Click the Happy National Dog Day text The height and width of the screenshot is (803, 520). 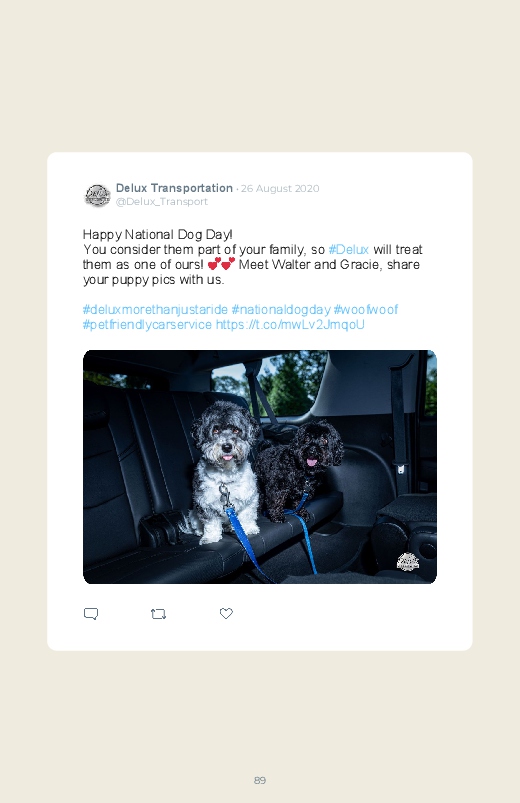(158, 235)
